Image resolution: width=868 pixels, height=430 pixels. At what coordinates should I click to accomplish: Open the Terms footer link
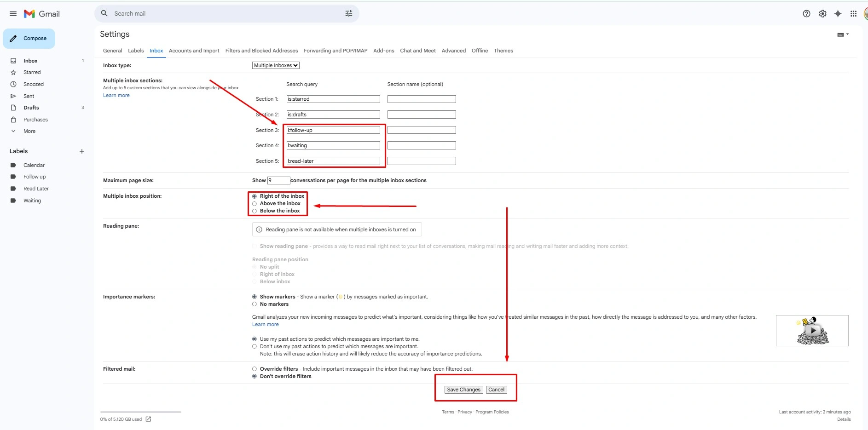click(448, 412)
